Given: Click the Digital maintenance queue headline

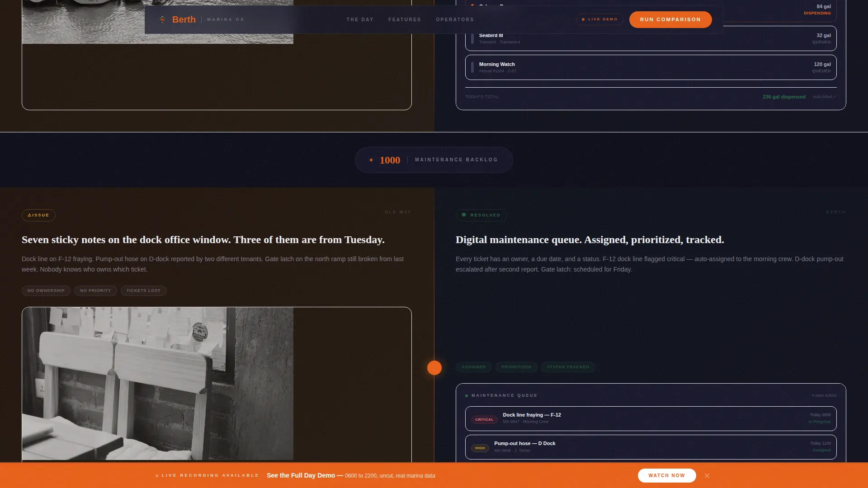Looking at the screenshot, I should (590, 240).
